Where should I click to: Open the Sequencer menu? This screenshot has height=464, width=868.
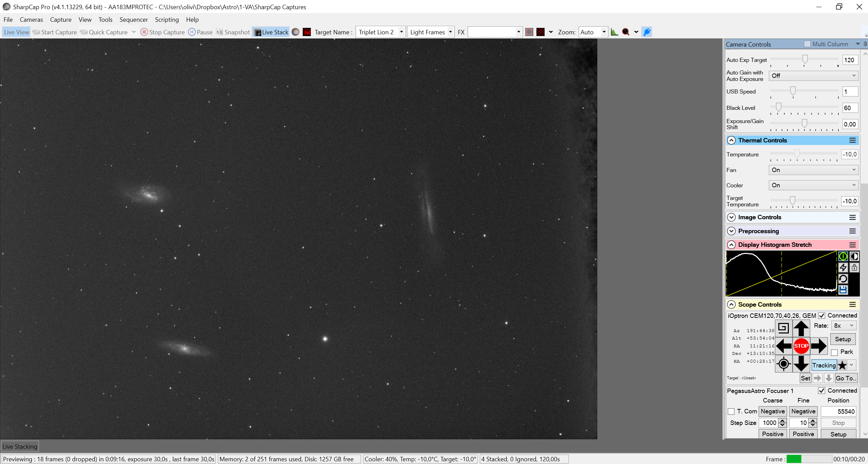click(x=134, y=20)
